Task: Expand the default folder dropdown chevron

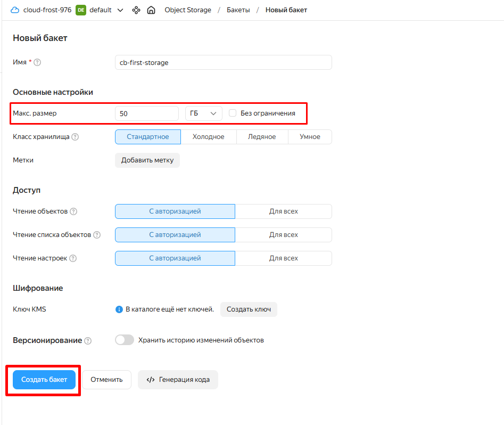Action: pyautogui.click(x=120, y=10)
